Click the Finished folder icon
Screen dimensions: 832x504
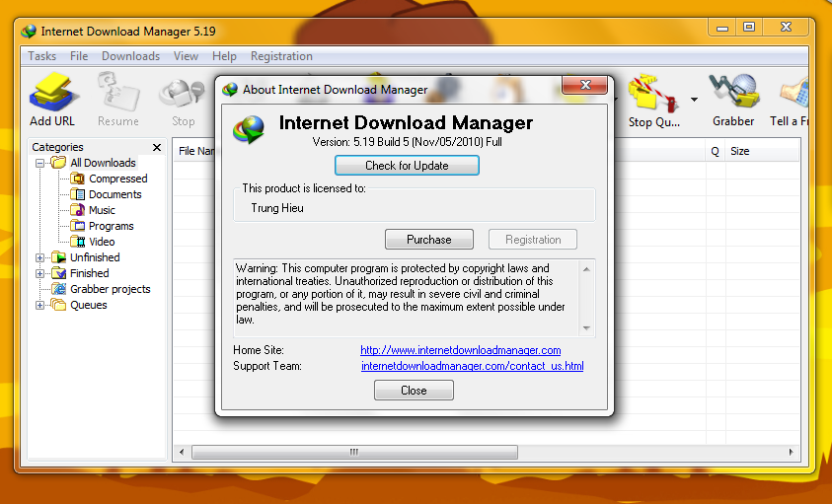click(x=58, y=273)
